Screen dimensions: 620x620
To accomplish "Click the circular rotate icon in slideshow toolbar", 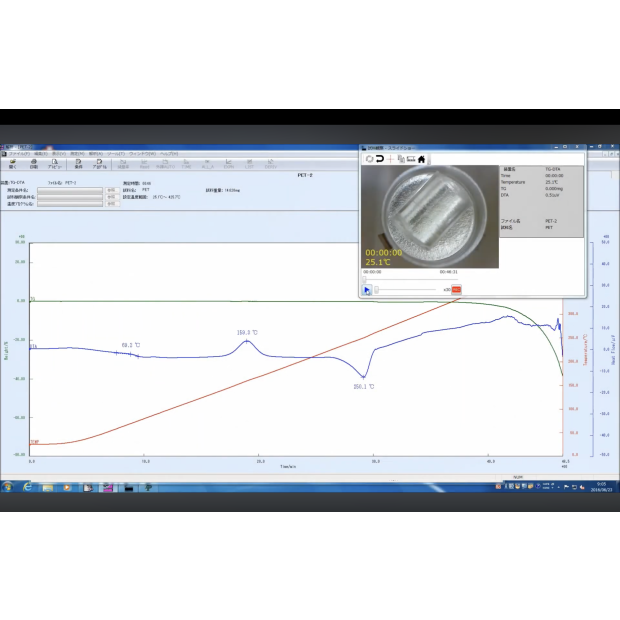I will click(x=368, y=158).
